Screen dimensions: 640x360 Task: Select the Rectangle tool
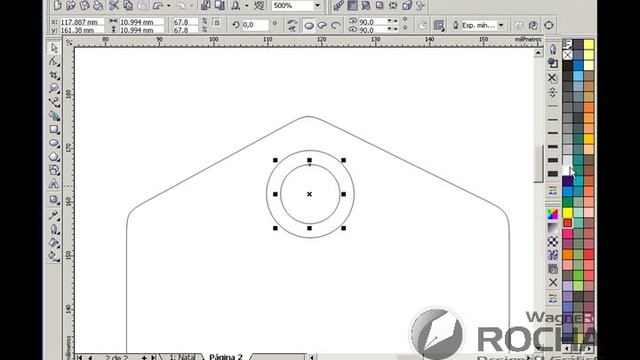click(x=54, y=129)
